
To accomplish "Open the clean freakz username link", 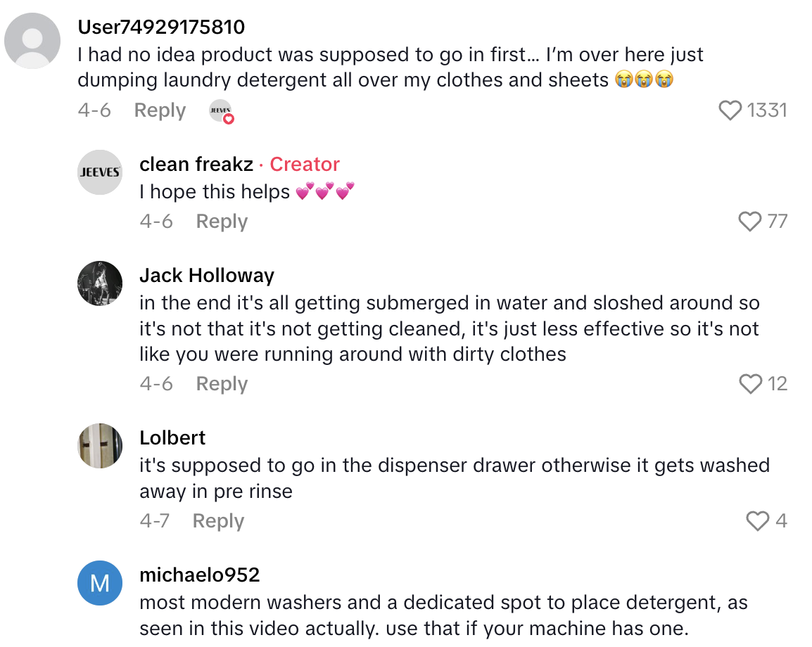I will pos(196,165).
